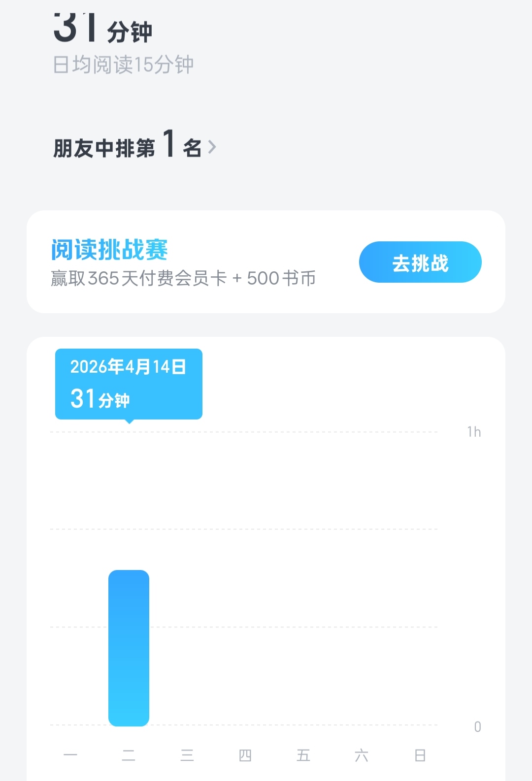This screenshot has width=532, height=781.
Task: Select Saturday label 六 on chart axis
Action: pos(362,755)
